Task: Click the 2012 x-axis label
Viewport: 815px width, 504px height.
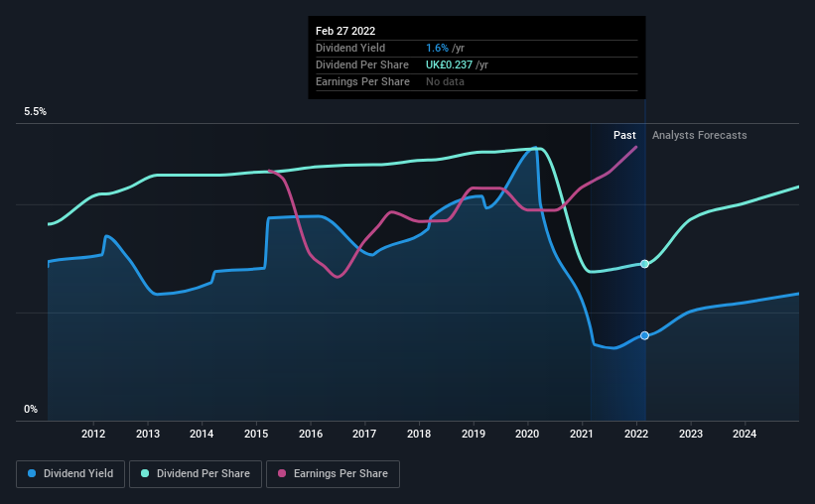Action: click(x=93, y=434)
